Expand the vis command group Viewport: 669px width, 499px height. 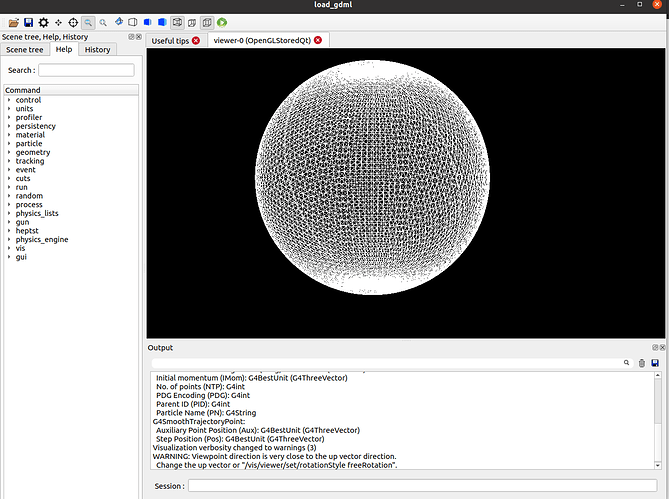coord(9,248)
